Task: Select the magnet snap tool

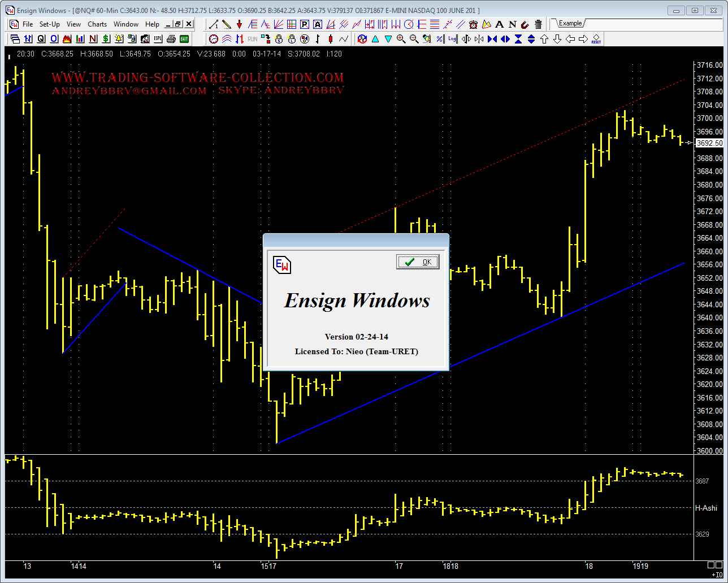Action: [x=525, y=24]
